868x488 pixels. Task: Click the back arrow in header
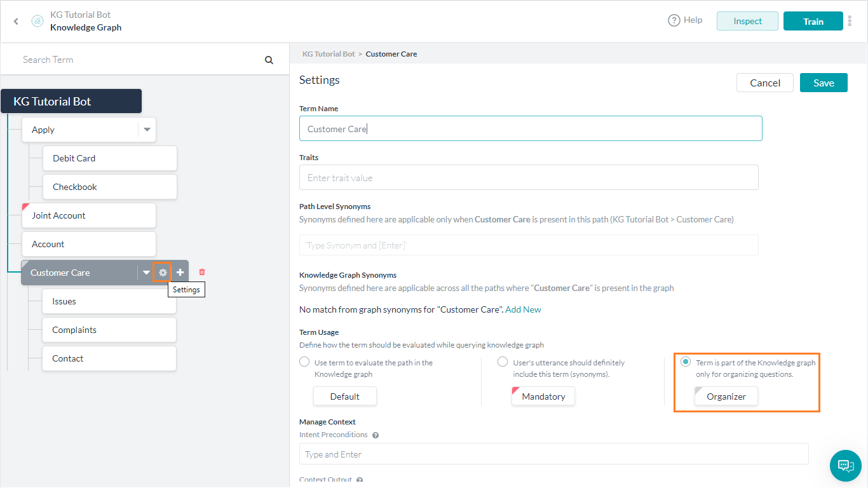[17, 22]
